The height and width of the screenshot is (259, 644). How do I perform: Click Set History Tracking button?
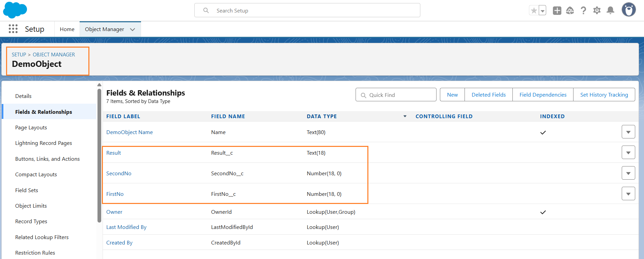coord(604,95)
